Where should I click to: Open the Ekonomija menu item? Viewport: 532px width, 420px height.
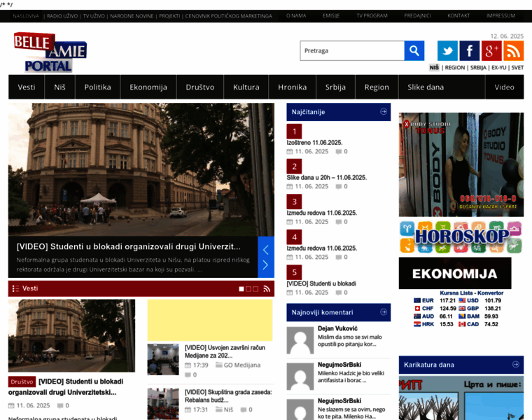point(148,87)
